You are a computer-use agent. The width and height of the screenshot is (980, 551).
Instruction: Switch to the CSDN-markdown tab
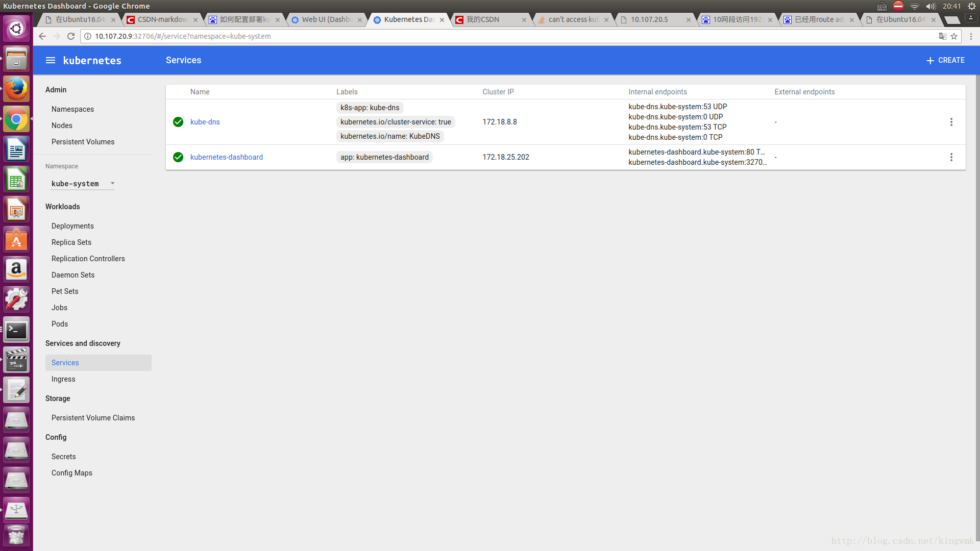pos(162,19)
